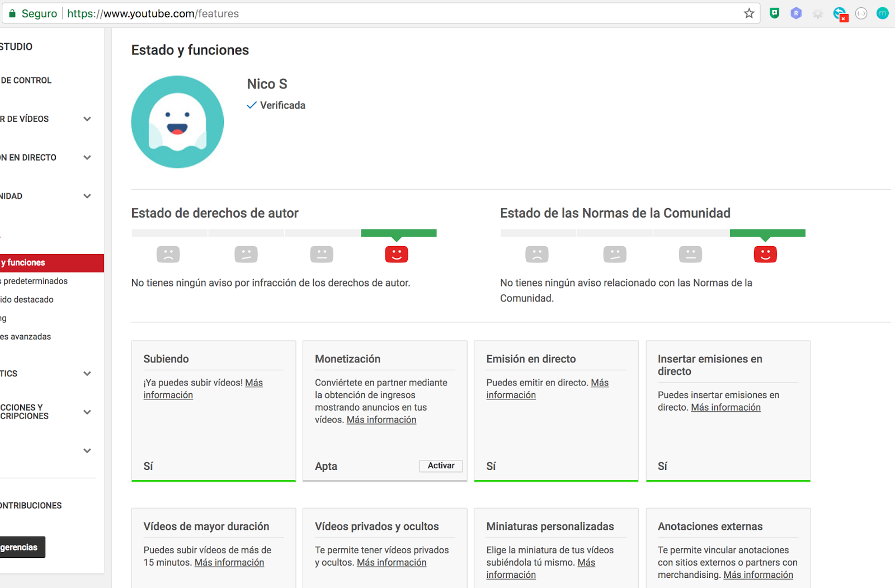The width and height of the screenshot is (895, 588).
Task: Click the red smiley under Normas de la Comunidad
Action: [x=765, y=255]
